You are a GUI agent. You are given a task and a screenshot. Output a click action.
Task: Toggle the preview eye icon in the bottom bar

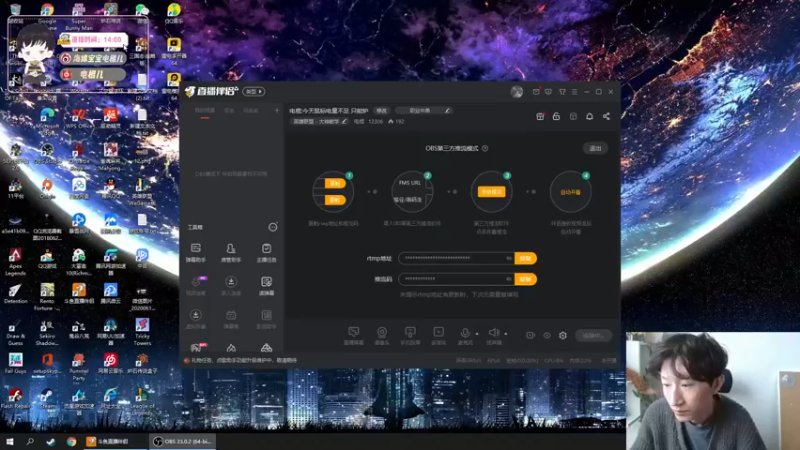pos(547,336)
